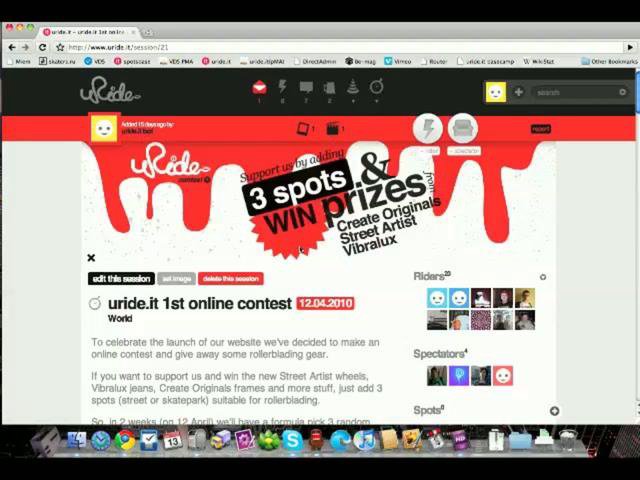Click the small circle icon beside Riders
The width and height of the screenshot is (640, 480).
[x=543, y=277]
